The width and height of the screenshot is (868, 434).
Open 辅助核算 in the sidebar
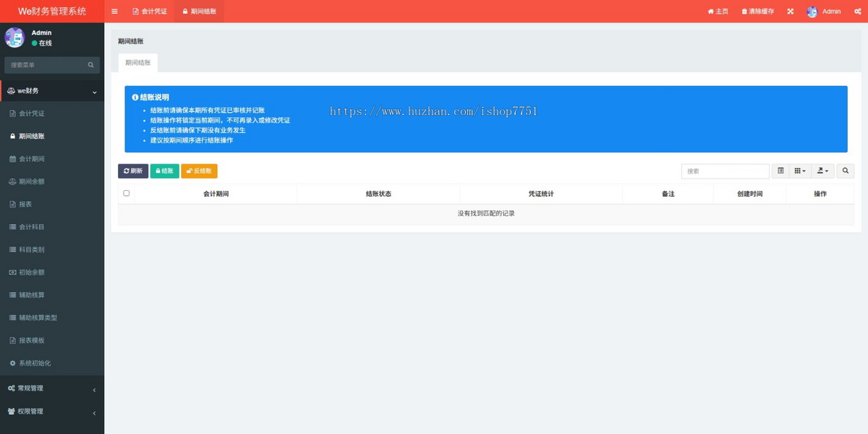click(52, 295)
